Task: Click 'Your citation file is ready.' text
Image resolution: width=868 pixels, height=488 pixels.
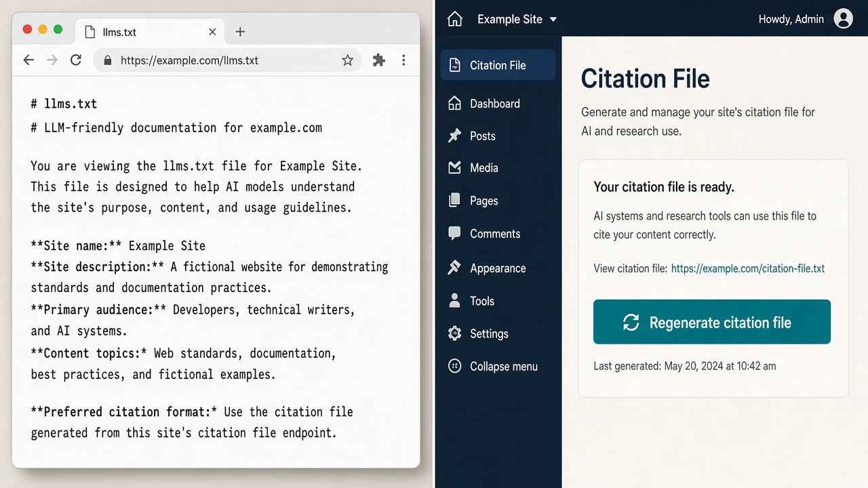Action: [664, 187]
